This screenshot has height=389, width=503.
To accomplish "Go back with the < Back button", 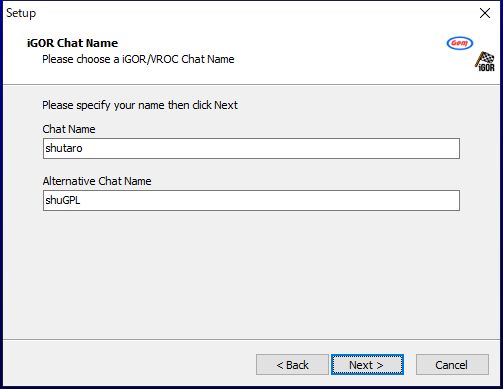I will click(292, 365).
